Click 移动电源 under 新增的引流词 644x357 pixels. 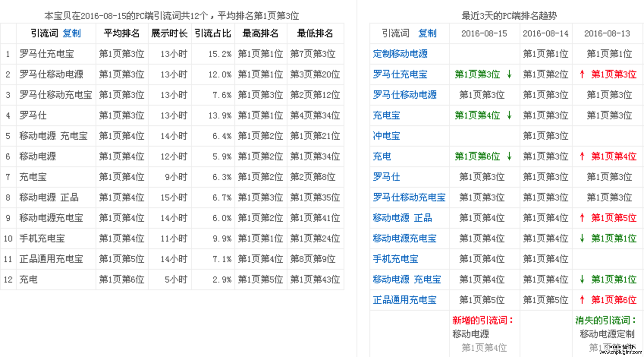coord(471,334)
